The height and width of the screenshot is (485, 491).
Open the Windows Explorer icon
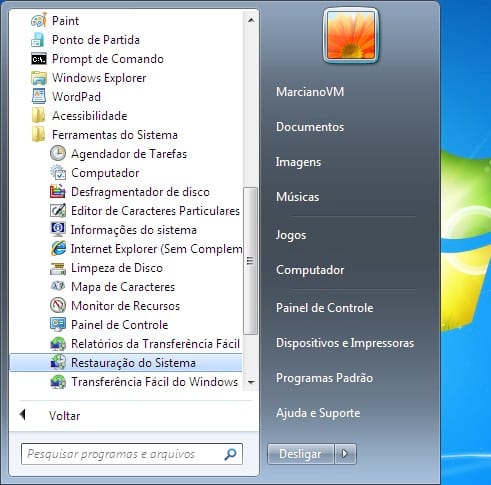tap(39, 78)
